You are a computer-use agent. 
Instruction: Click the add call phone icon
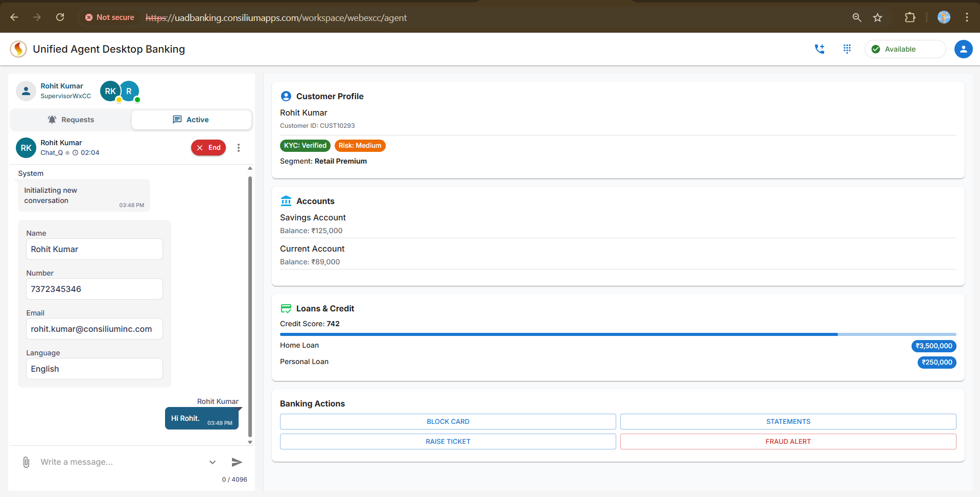click(820, 49)
